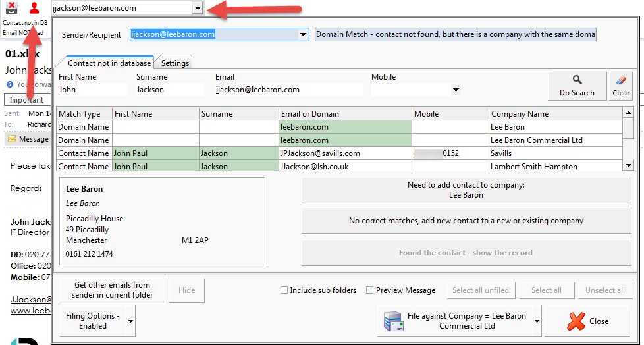644x345 pixels.
Task: Click 'No correct matches, add new contact' button
Action: [x=466, y=221]
